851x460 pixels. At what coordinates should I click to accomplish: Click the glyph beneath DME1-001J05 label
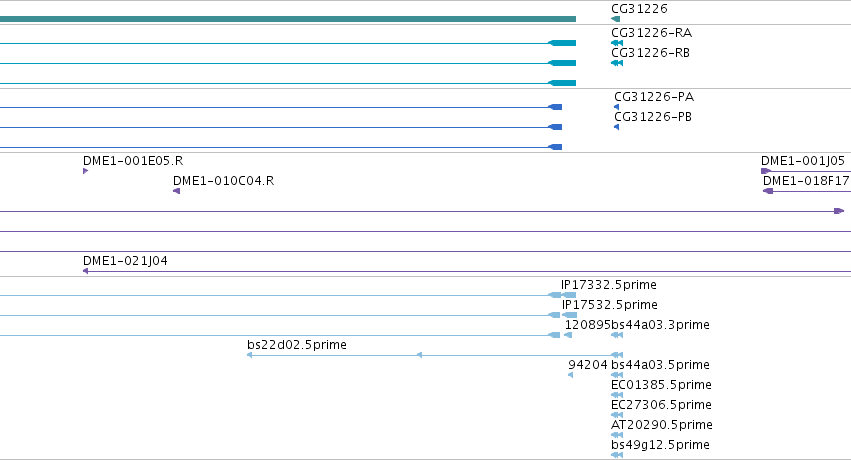pos(766,171)
